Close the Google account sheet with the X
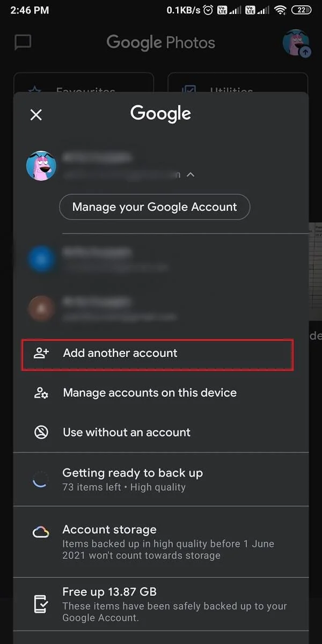Screen dimensions: 322x644 coord(35,114)
